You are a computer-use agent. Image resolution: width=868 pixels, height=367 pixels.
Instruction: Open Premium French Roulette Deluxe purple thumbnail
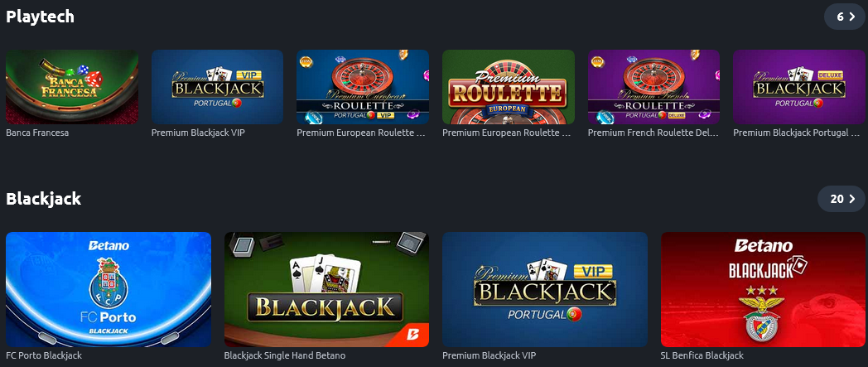tap(653, 87)
